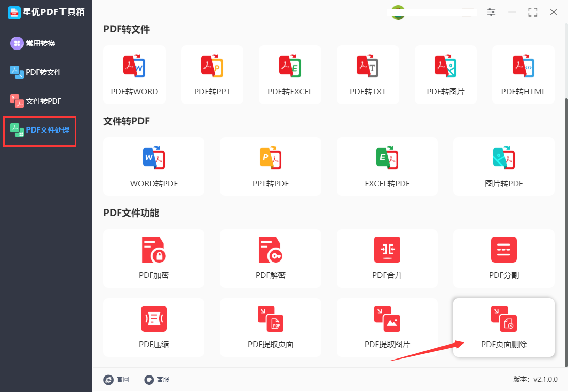The width and height of the screenshot is (568, 392).
Task: Click the version v2.1.0.0 label
Action: coord(535,379)
